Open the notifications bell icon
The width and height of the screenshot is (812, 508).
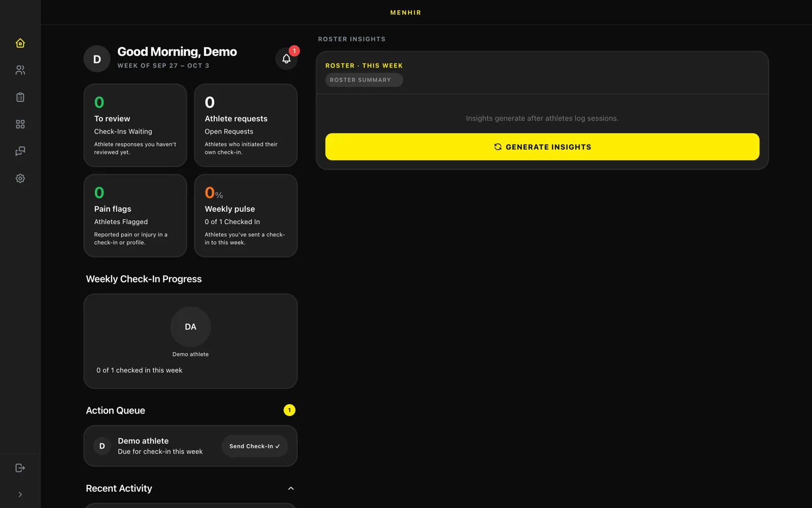286,59
